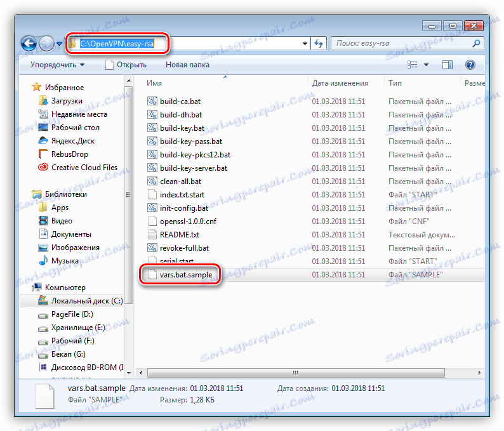
Task: Click the address bar path C:\OpenVPN\easy-rsa
Action: coord(117,43)
